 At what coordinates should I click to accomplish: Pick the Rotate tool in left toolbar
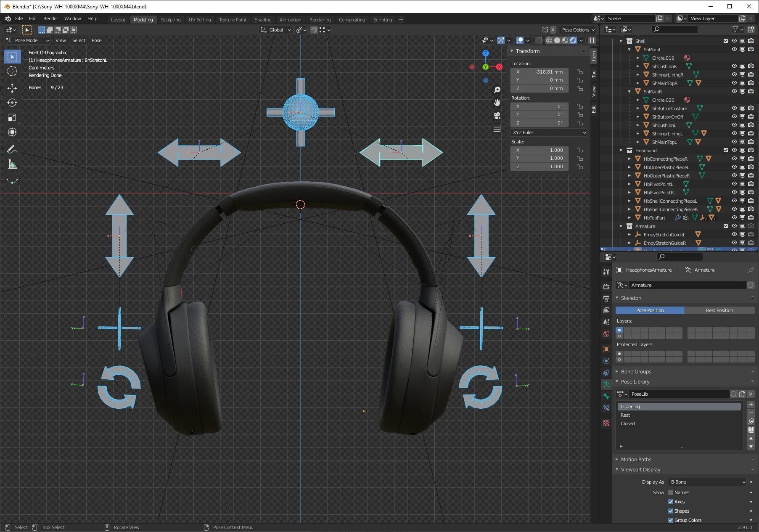coord(12,103)
